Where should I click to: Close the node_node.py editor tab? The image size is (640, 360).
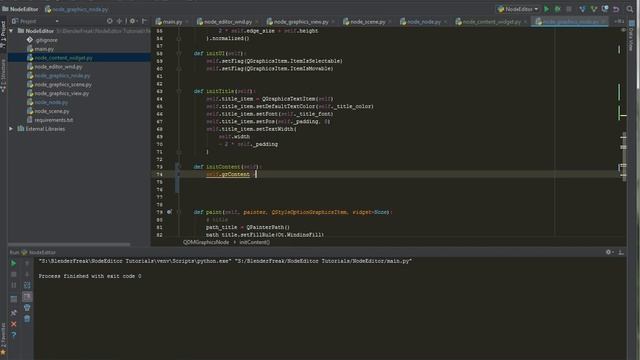pyautogui.click(x=445, y=22)
